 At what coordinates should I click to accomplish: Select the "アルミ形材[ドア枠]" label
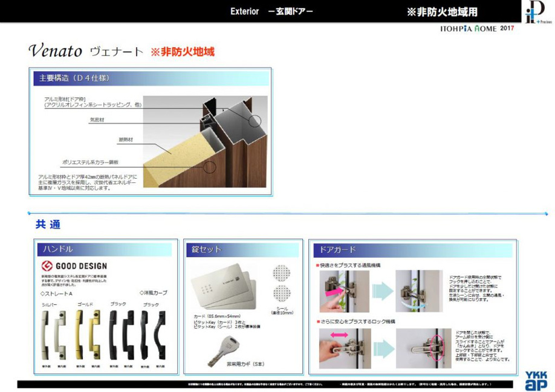coord(65,99)
